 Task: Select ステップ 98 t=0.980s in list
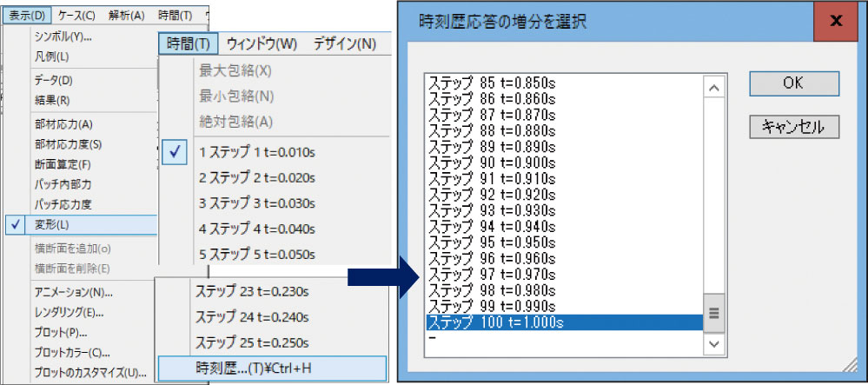565,289
